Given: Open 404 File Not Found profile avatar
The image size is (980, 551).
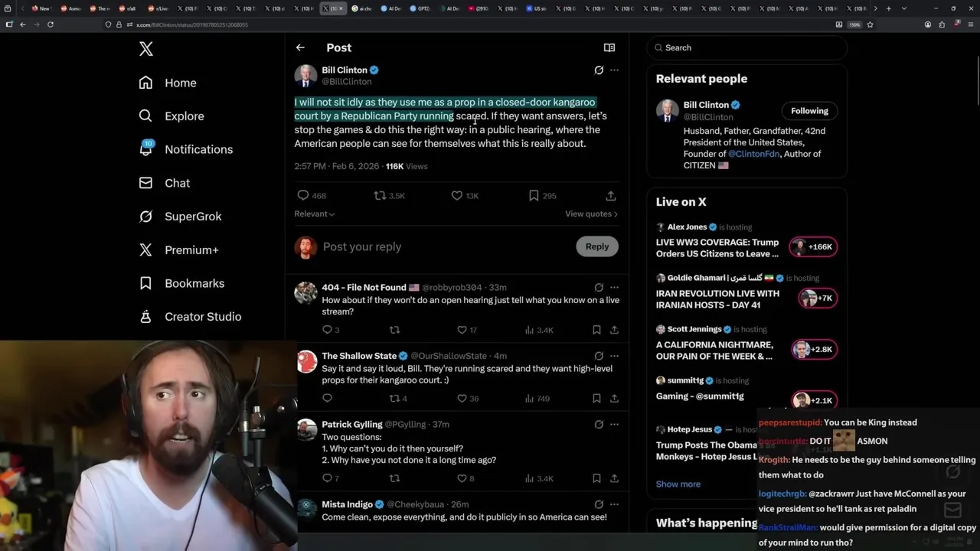Looking at the screenshot, I should 305,293.
